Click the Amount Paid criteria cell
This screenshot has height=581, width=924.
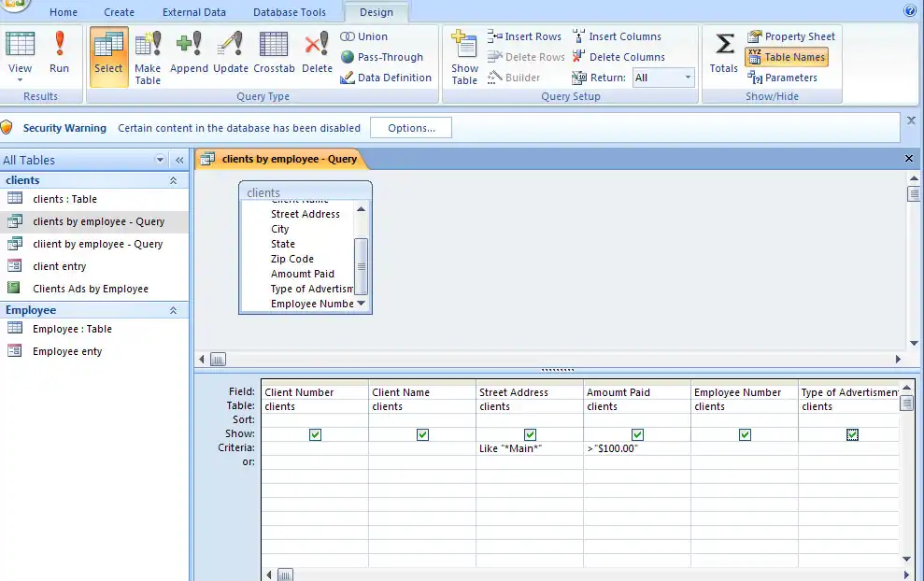pos(636,448)
